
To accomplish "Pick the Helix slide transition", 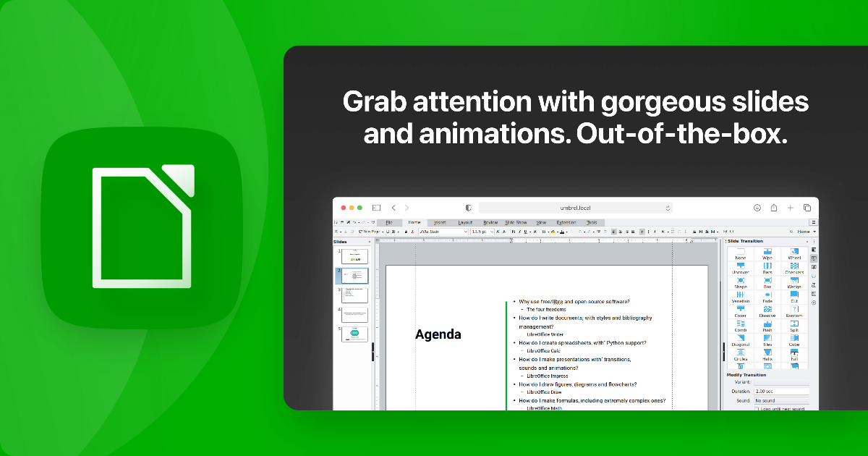I will click(x=767, y=353).
